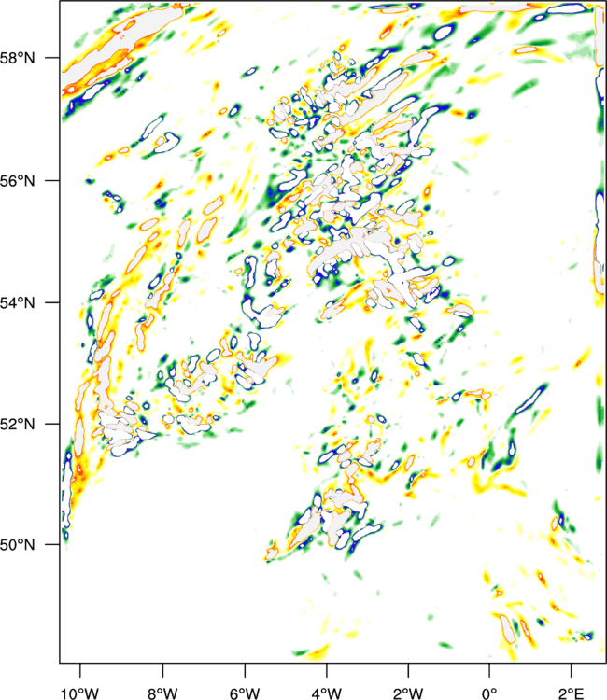Click the 2°E longitude label
Image resolution: width=607 pixels, height=700 pixels.
[x=571, y=693]
